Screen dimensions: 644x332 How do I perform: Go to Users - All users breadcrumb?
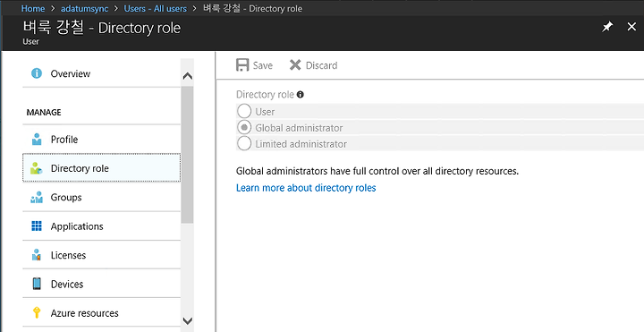(156, 8)
